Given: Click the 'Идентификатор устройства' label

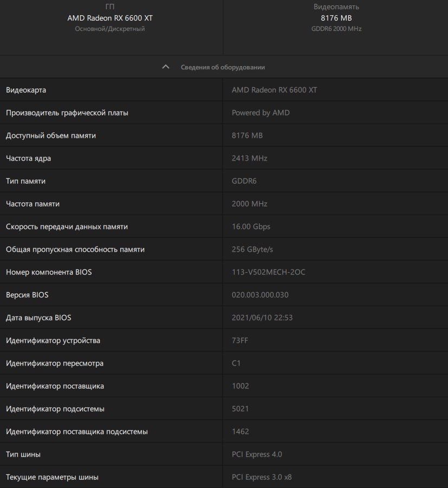Looking at the screenshot, I should 53,341.
